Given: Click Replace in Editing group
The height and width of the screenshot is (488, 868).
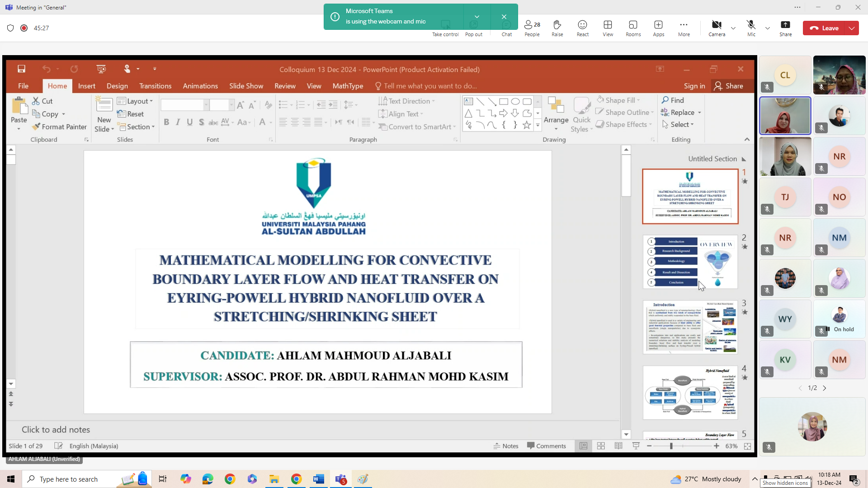Looking at the screenshot, I should click(x=681, y=113).
